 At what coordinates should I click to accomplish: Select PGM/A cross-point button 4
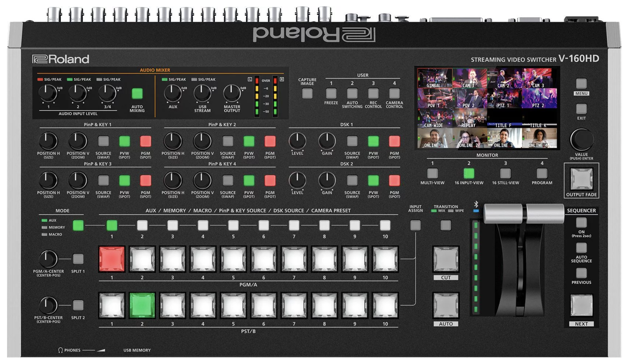203,259
